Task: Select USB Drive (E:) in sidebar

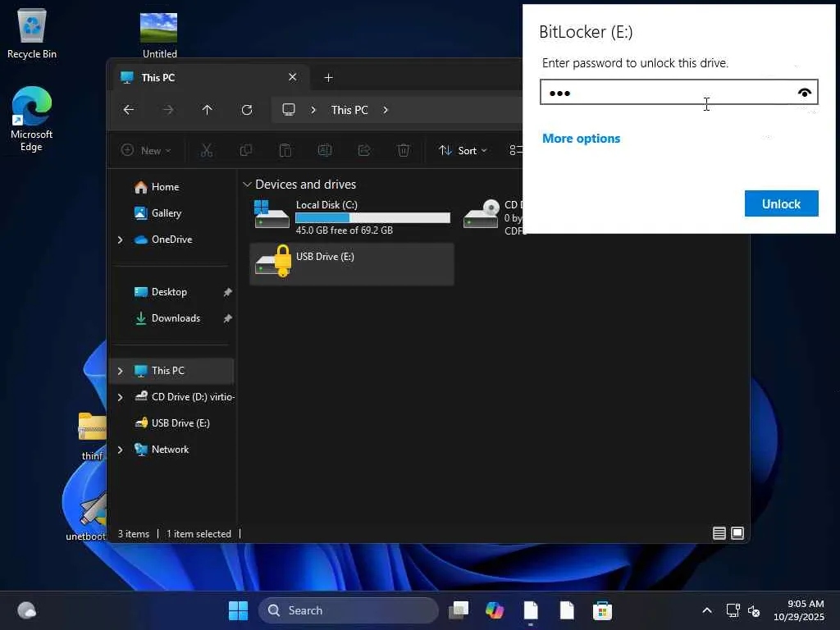Action: pyautogui.click(x=171, y=423)
